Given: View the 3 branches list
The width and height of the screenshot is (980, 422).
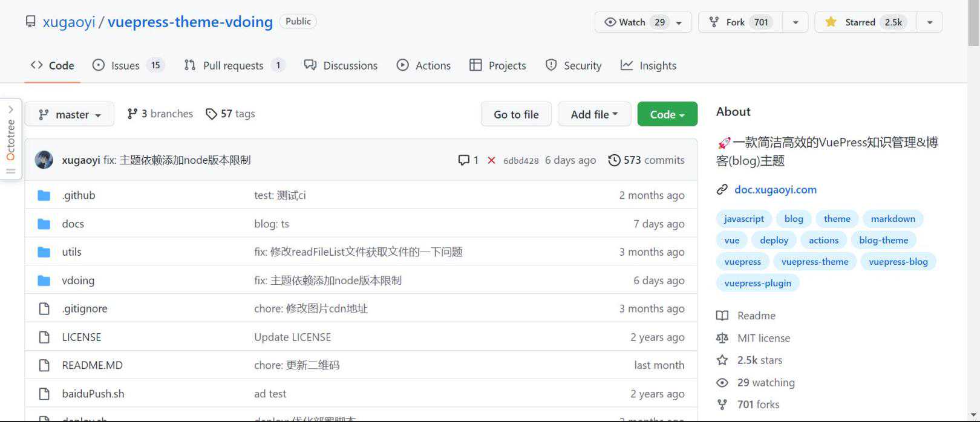Looking at the screenshot, I should tap(160, 114).
